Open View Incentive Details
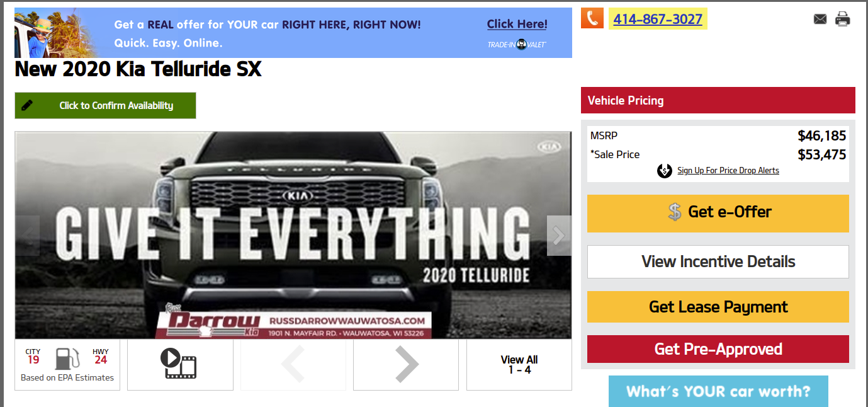The width and height of the screenshot is (868, 407). pyautogui.click(x=718, y=261)
